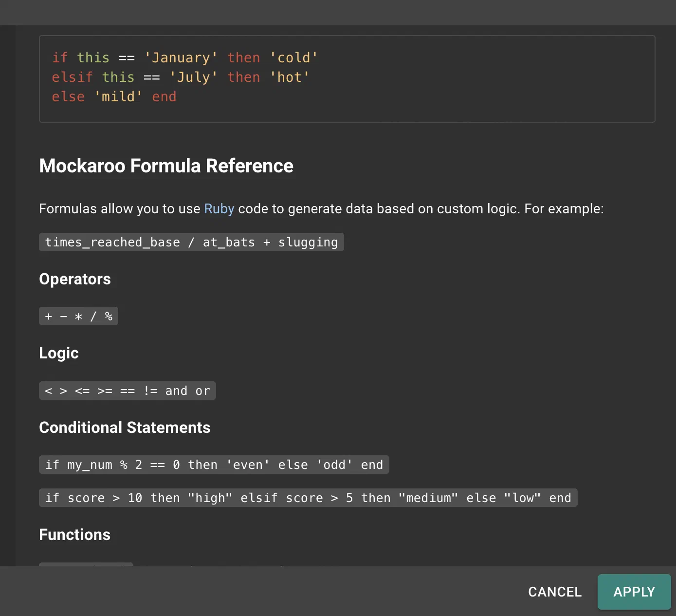Select the times_reached_base formula example

pos(191,242)
